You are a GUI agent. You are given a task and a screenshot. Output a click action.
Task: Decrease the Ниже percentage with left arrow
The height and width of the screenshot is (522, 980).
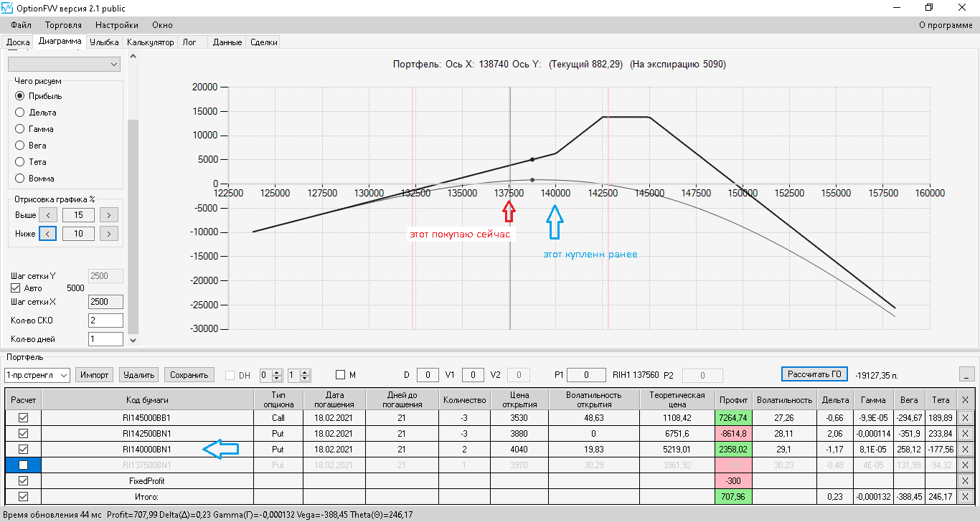coord(48,233)
